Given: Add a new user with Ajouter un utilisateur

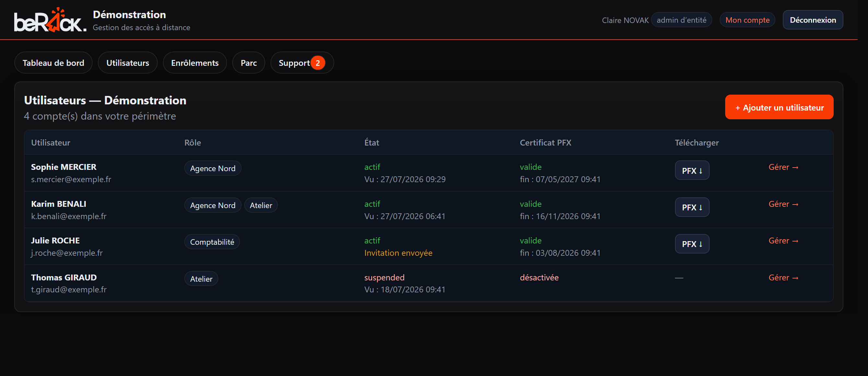Looking at the screenshot, I should coord(779,107).
